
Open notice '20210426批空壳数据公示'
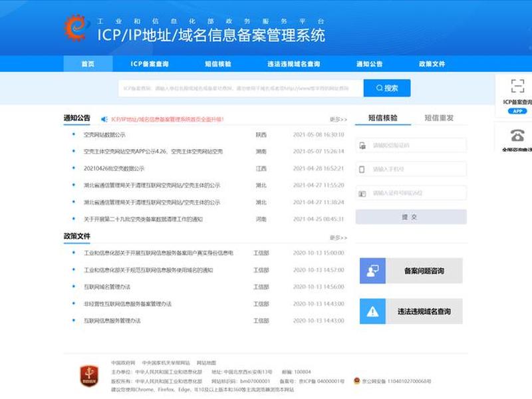114,168
